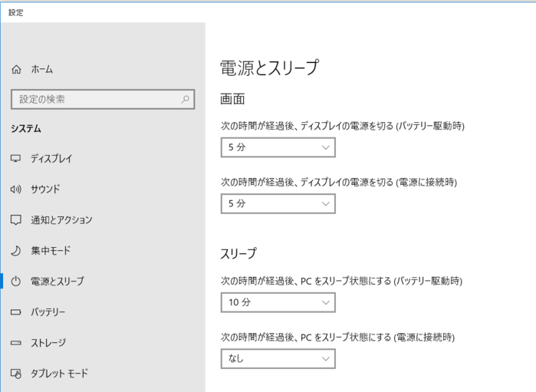Click label ディスプレイの電源を切る (電源に接続時)

tap(339, 182)
